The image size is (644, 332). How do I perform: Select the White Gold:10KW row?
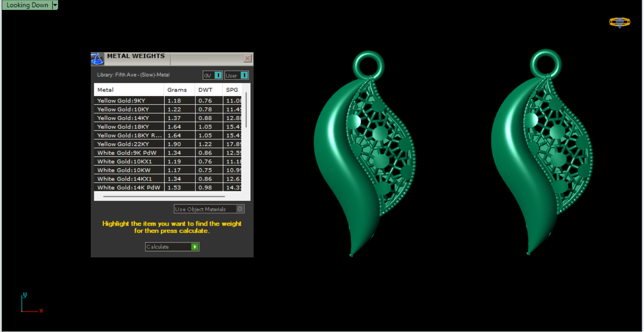tap(168, 170)
